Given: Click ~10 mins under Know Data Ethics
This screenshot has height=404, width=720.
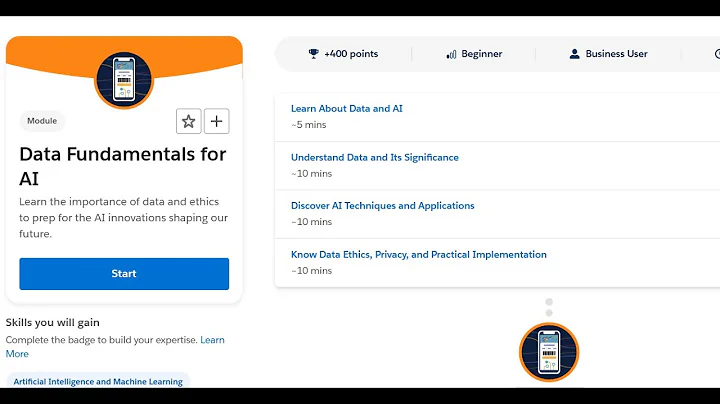Looking at the screenshot, I should point(311,271).
